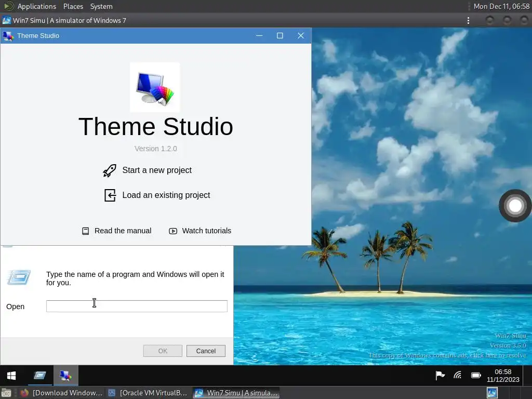Image resolution: width=532 pixels, height=399 pixels.
Task: Click the top panel date Mon Dec 11
Action: [501, 6]
